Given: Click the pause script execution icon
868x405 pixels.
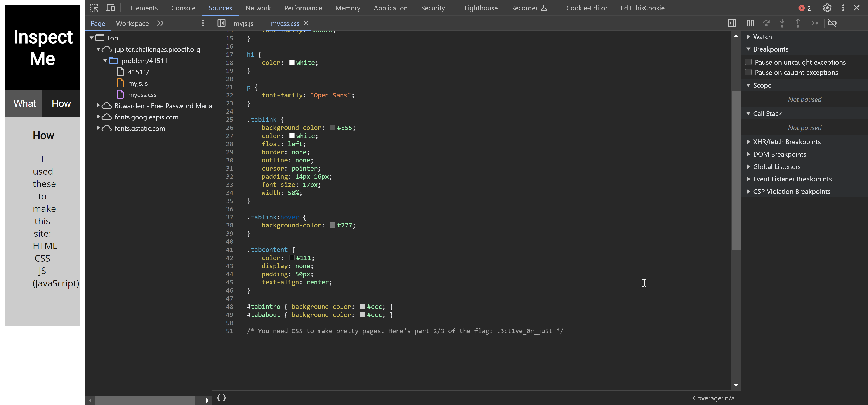Looking at the screenshot, I should [x=750, y=23].
